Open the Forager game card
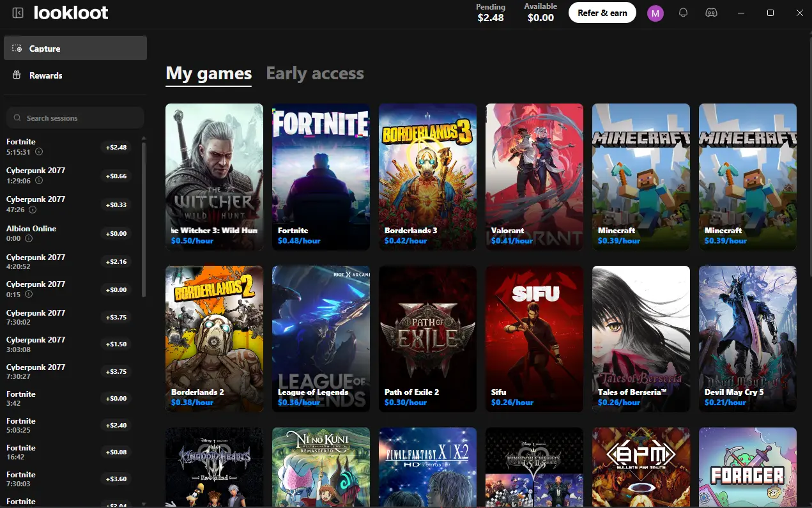 [747, 467]
